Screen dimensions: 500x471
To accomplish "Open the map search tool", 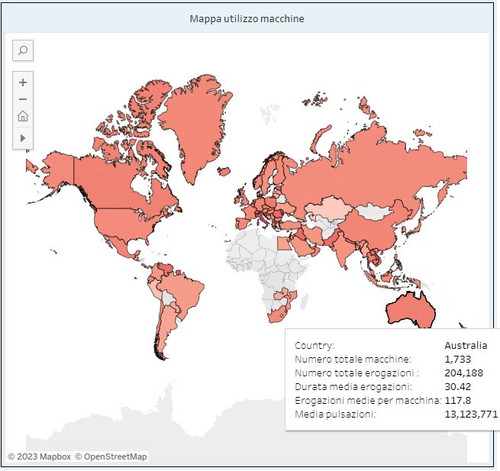I will tap(23, 51).
